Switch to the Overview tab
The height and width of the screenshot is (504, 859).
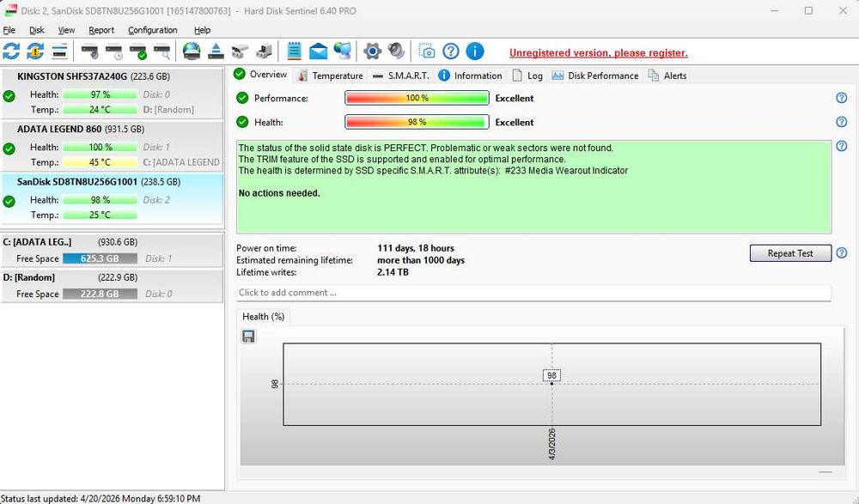pos(260,75)
